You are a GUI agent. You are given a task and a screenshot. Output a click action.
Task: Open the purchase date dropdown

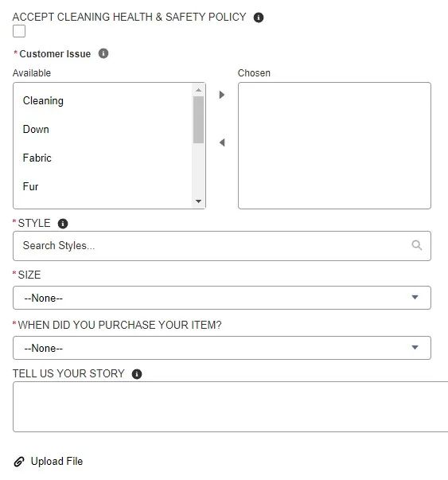222,348
